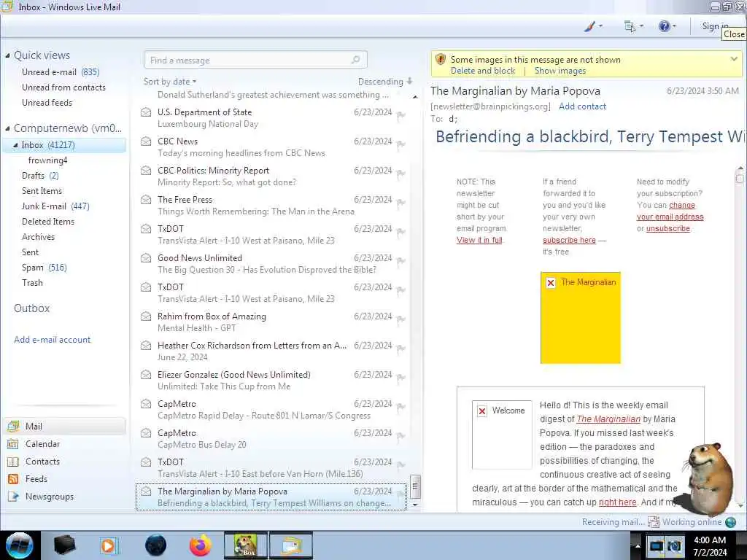Click Show images link
747x560 pixels.
560,71
